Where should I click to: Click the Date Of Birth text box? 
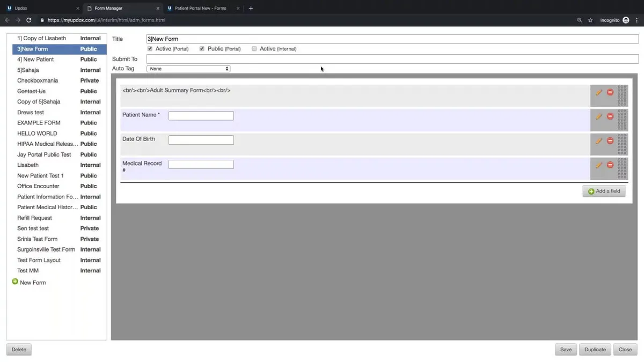[x=201, y=139]
